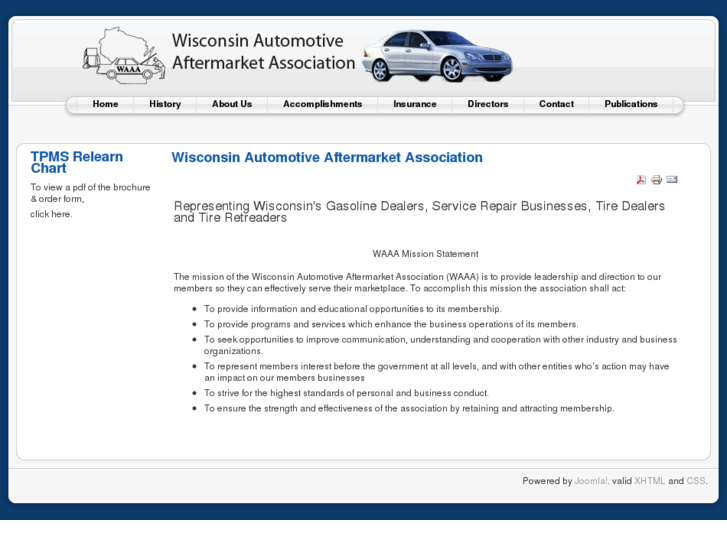Open the Insurance menu item
This screenshot has height=545, width=727.
415,104
